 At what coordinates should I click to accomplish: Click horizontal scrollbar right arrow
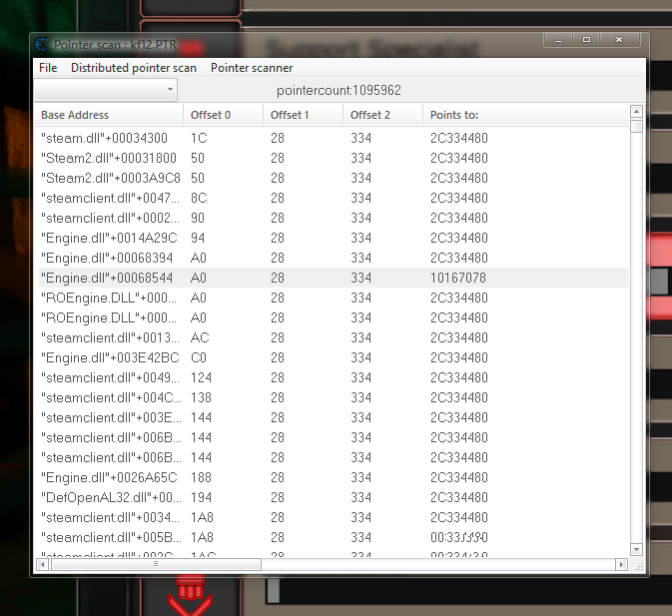pyautogui.click(x=623, y=564)
